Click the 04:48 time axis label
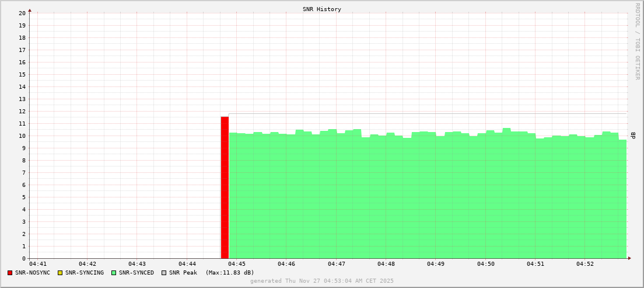This screenshot has height=288, width=644. pos(386,264)
